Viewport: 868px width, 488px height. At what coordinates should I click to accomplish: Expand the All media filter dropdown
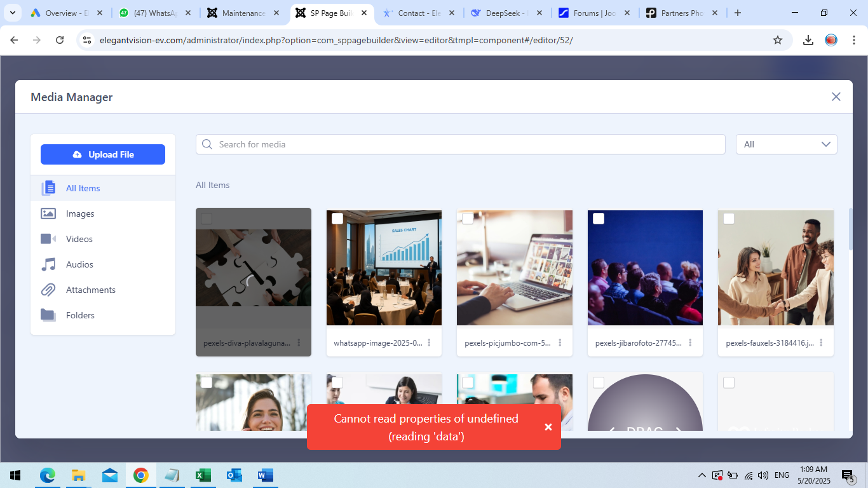[786, 144]
